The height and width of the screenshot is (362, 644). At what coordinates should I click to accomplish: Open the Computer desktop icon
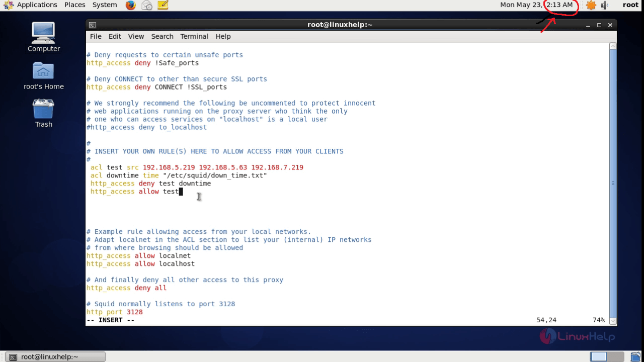pyautogui.click(x=44, y=37)
